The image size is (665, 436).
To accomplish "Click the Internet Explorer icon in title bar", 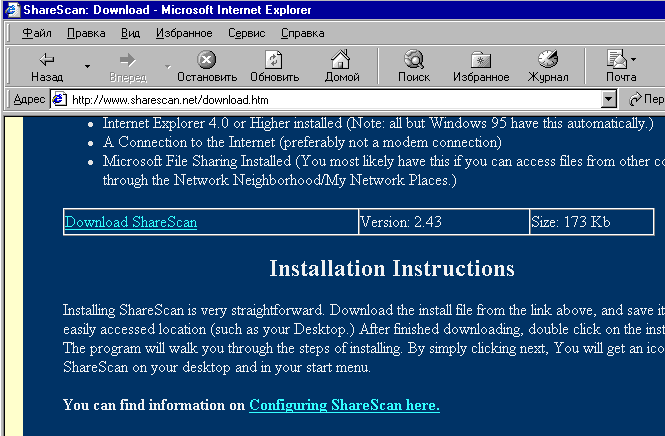I will point(13,10).
